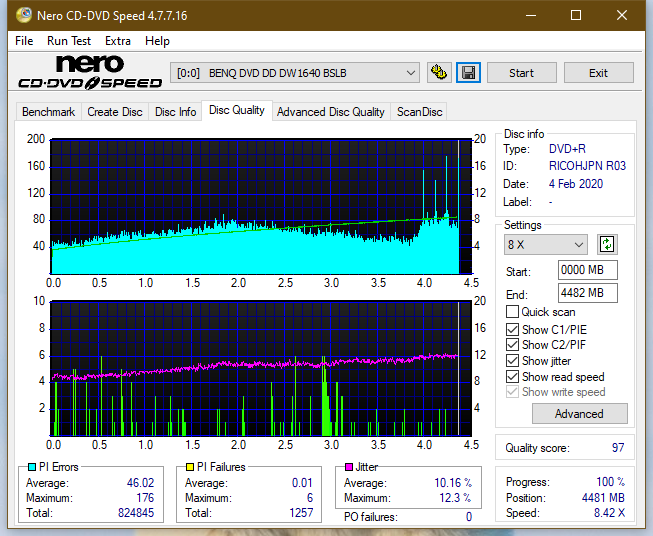Click Position value 4481 MB
The height and width of the screenshot is (536, 653).
tap(603, 498)
